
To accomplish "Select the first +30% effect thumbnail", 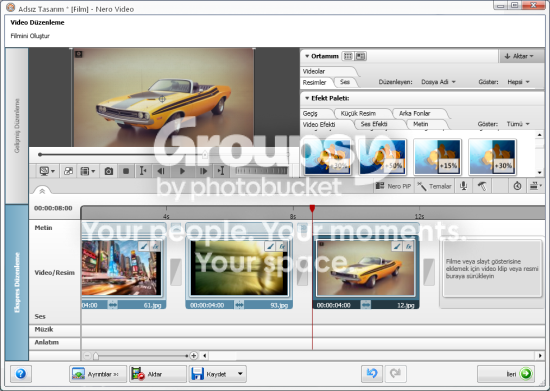I will coord(328,157).
